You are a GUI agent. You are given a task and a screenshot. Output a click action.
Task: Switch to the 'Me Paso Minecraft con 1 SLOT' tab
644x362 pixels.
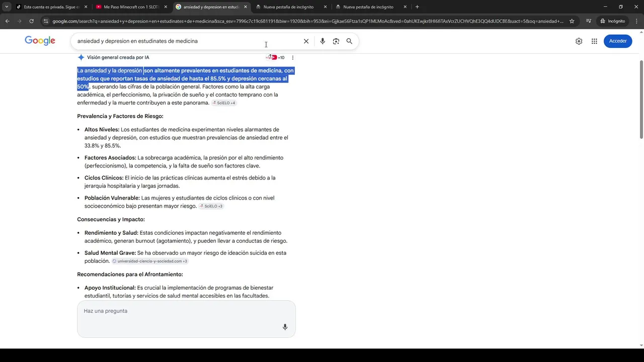pyautogui.click(x=131, y=7)
